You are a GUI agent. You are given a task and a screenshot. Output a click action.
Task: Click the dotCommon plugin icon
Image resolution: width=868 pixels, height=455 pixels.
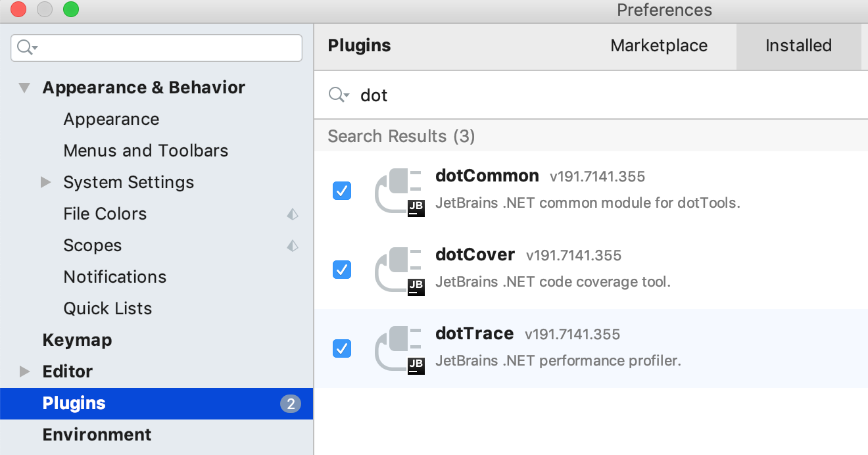tap(399, 191)
